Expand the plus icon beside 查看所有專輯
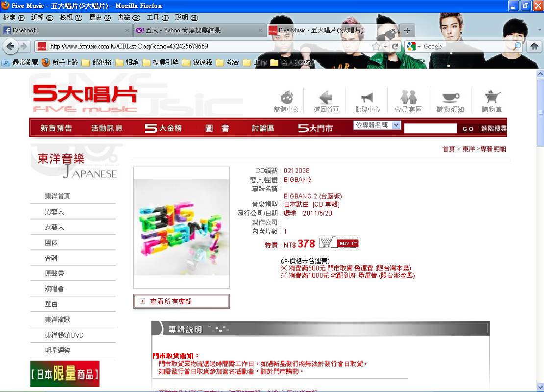Image resolution: width=544 pixels, height=392 pixels. click(x=142, y=301)
